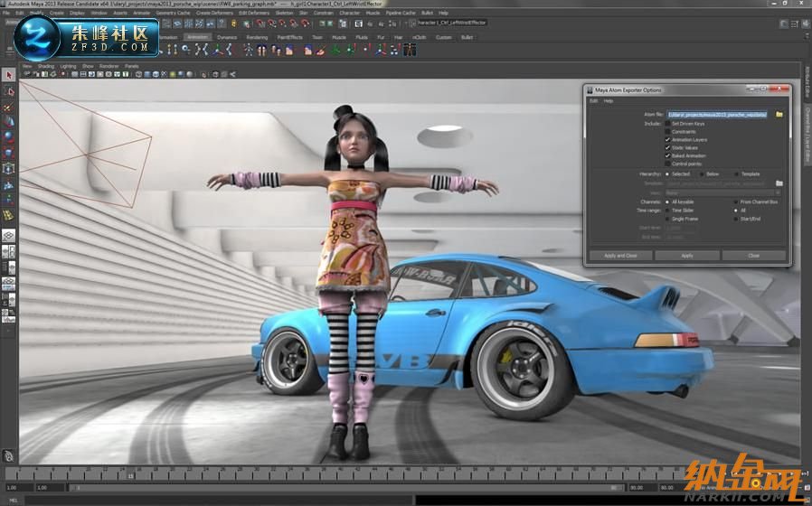This screenshot has height=506, width=812.
Task: Uncheck the Baked Animation checkbox
Action: [668, 155]
